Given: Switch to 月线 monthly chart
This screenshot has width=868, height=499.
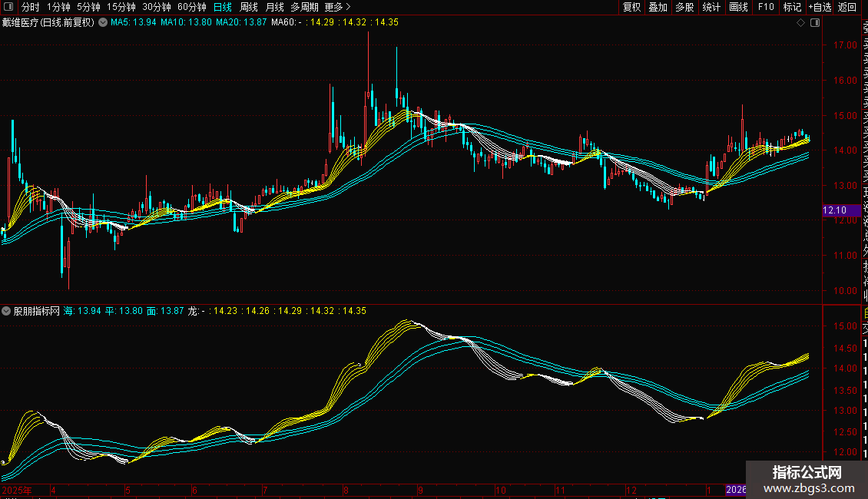Looking at the screenshot, I should (274, 7).
